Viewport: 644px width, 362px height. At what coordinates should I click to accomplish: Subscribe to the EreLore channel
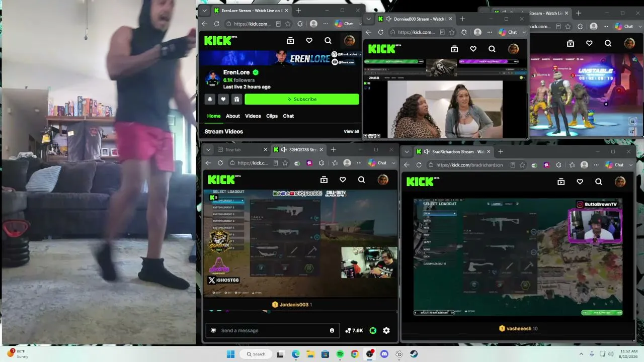(302, 100)
